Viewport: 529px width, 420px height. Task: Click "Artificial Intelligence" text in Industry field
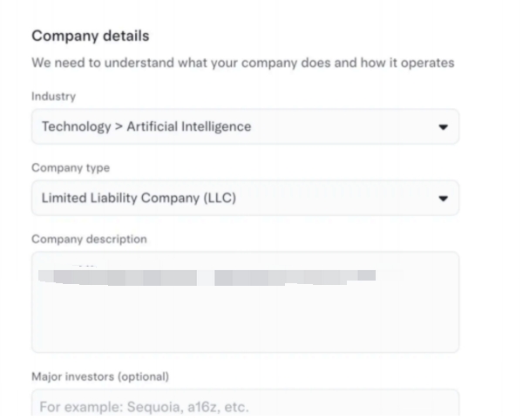[x=188, y=127]
